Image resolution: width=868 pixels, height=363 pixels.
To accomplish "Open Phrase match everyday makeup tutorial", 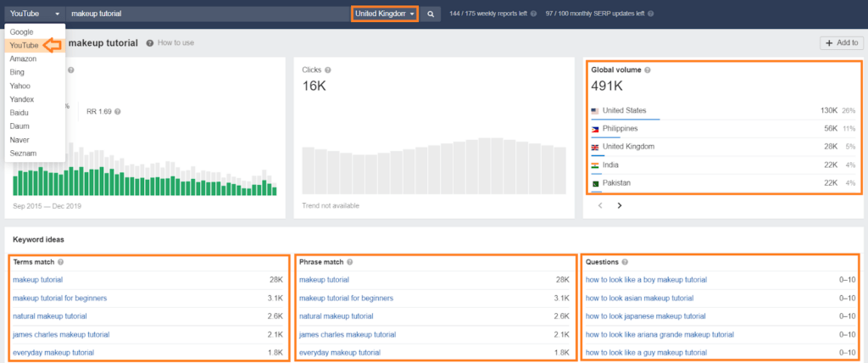I will click(x=340, y=353).
